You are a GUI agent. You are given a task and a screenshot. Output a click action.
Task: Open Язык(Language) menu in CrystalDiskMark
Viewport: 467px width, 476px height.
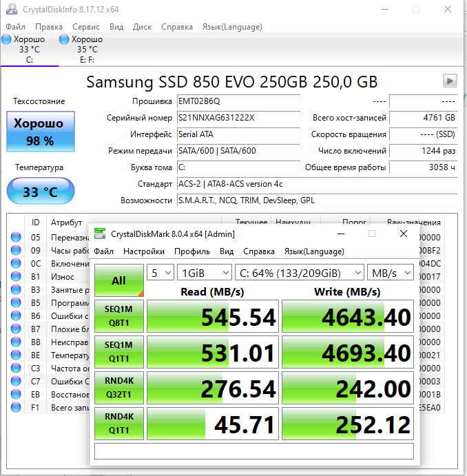click(314, 251)
